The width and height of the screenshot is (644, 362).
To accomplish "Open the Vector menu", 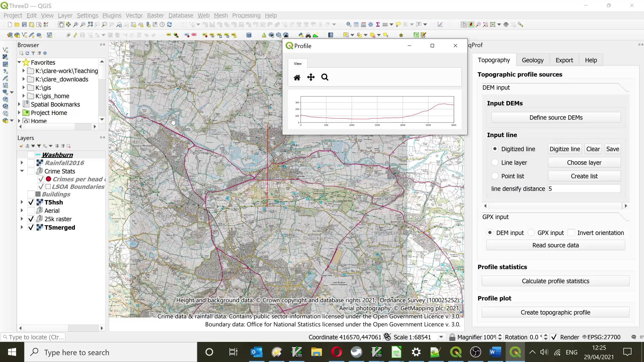I will 134,15.
